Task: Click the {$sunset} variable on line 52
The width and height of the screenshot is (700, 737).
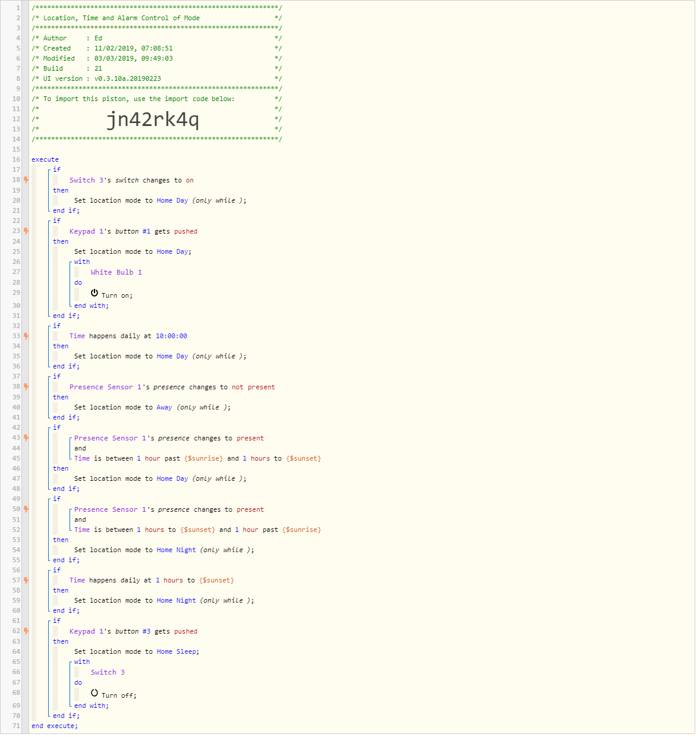Action: click(x=198, y=530)
